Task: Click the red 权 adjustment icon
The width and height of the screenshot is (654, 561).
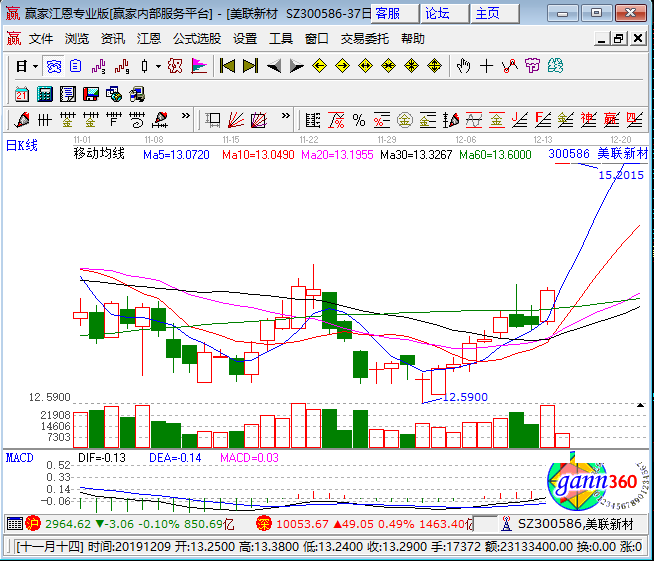Action: (175, 66)
